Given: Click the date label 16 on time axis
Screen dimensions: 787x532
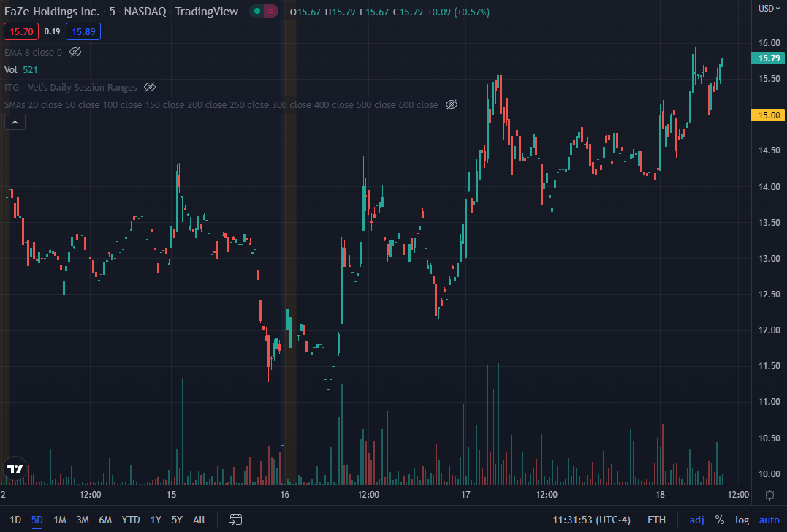Looking at the screenshot, I should tap(284, 494).
